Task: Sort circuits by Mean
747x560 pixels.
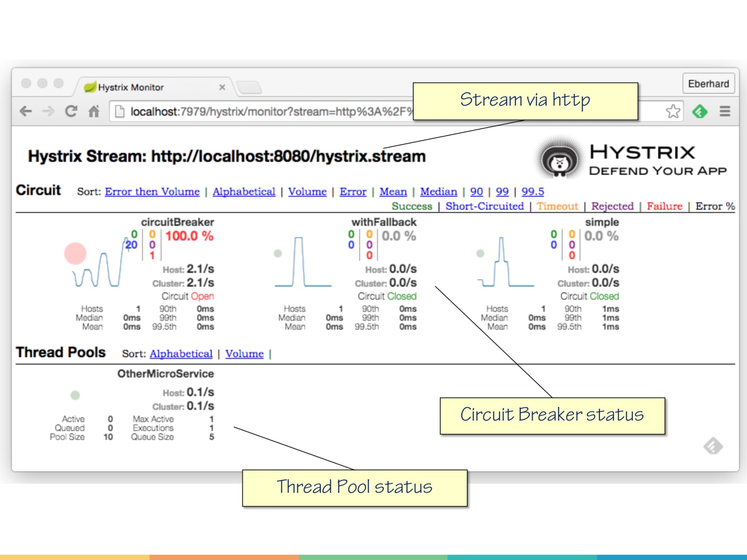Action: 393,191
